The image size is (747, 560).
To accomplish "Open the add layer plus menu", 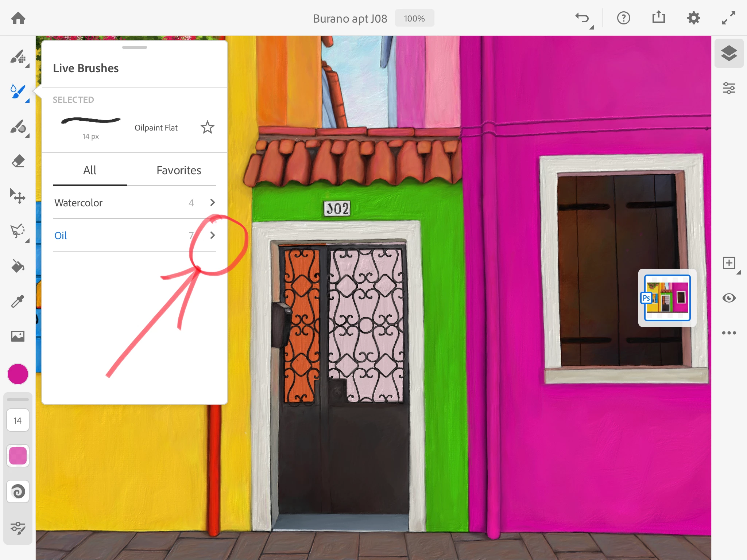I will coord(729,263).
